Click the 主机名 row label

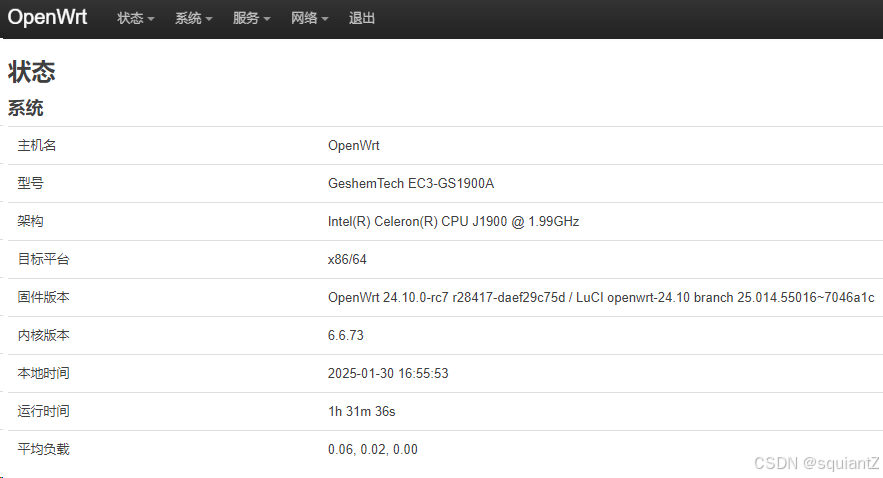click(37, 145)
